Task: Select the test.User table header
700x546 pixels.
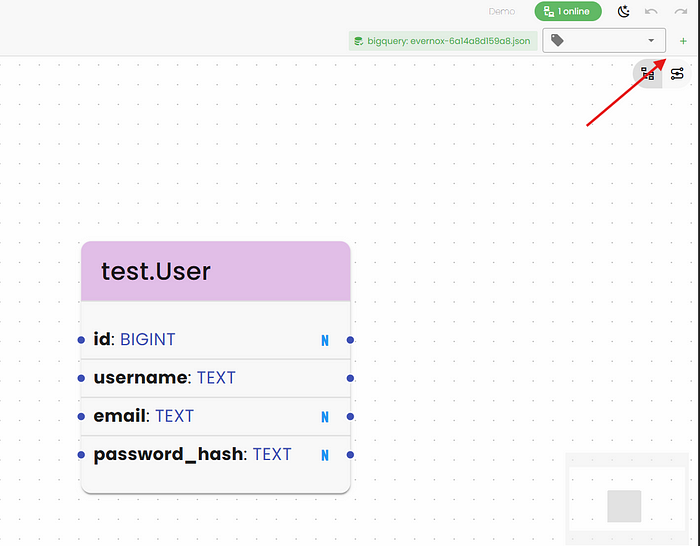Action: 216,271
